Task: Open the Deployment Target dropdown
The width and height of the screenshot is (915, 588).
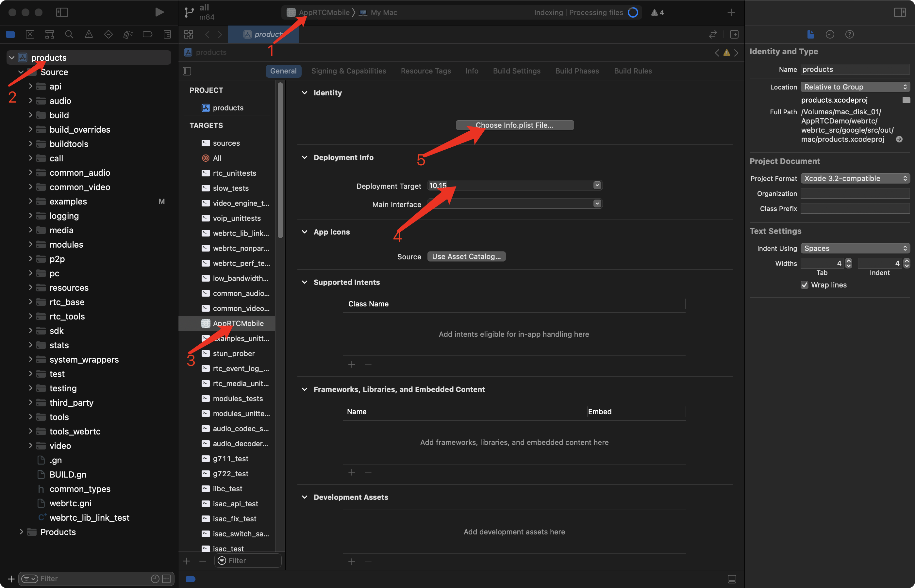Action: (597, 186)
